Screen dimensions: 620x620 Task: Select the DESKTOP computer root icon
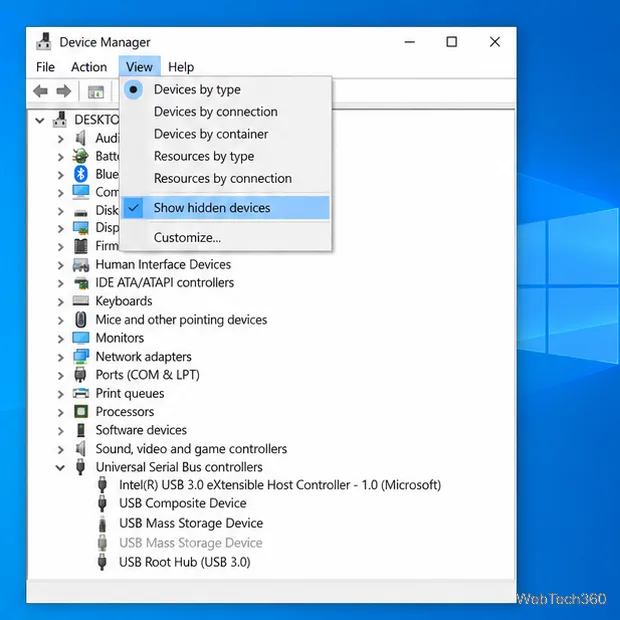pyautogui.click(x=60, y=119)
